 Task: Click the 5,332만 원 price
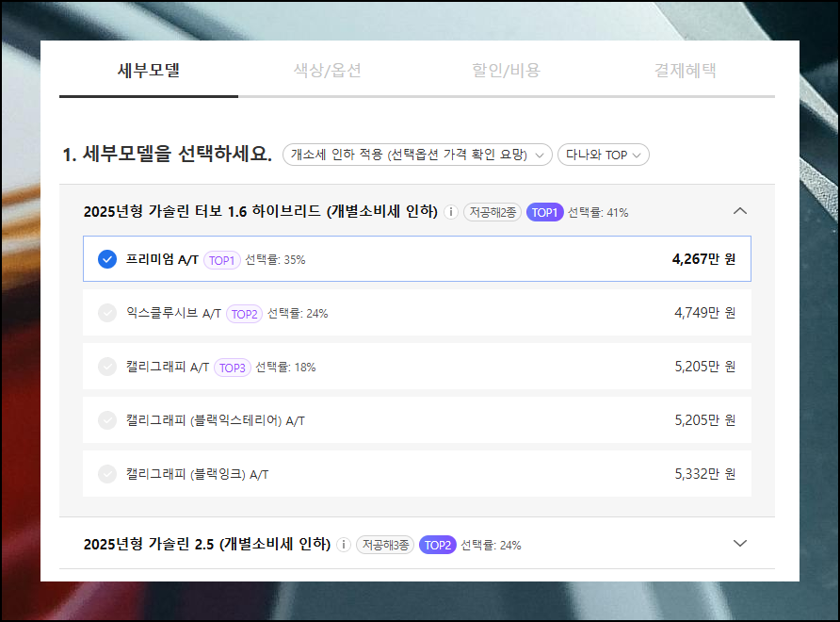click(705, 474)
